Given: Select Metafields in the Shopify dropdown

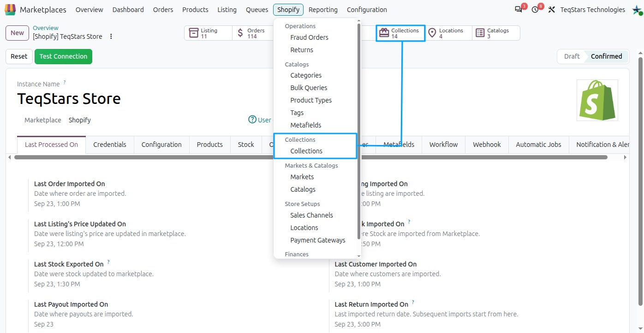Looking at the screenshot, I should (x=306, y=125).
